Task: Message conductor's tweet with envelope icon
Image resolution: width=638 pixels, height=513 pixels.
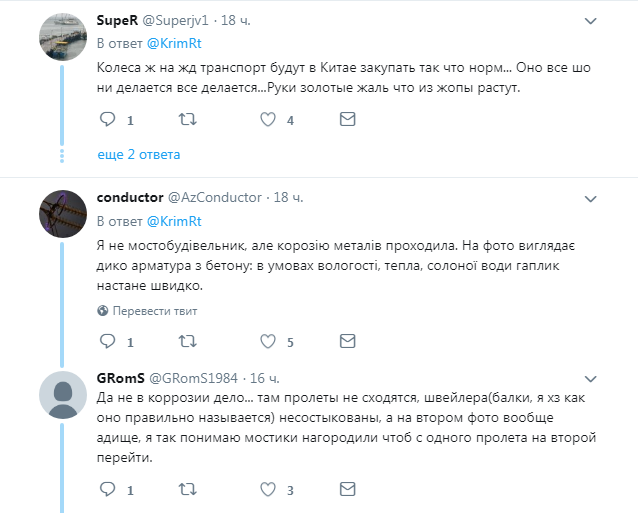Action: click(347, 342)
